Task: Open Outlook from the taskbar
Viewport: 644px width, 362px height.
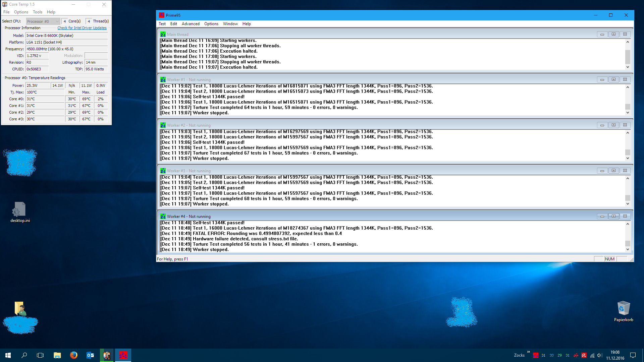Action: [x=90, y=355]
